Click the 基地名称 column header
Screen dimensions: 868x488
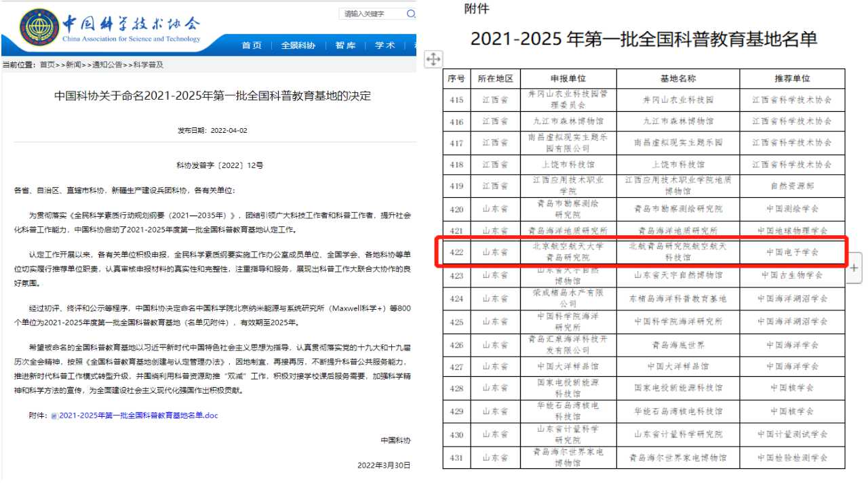pyautogui.click(x=677, y=79)
